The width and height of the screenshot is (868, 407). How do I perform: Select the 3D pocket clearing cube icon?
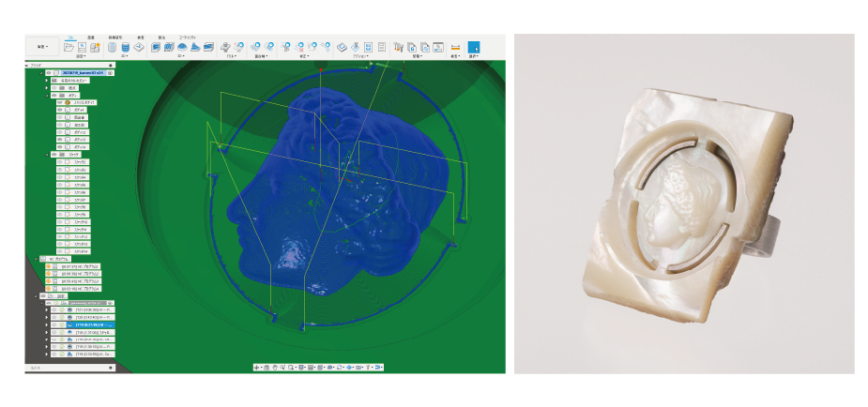click(169, 47)
